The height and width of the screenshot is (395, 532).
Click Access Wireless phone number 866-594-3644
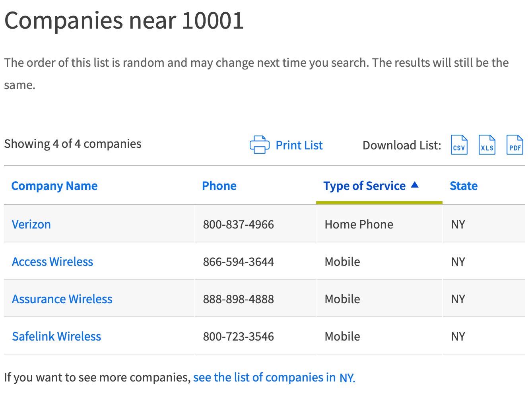238,261
